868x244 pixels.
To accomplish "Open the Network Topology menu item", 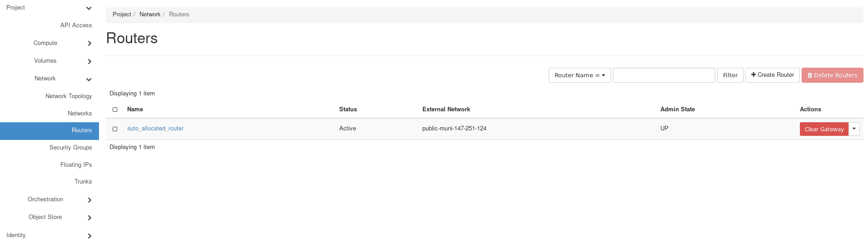I will [69, 96].
